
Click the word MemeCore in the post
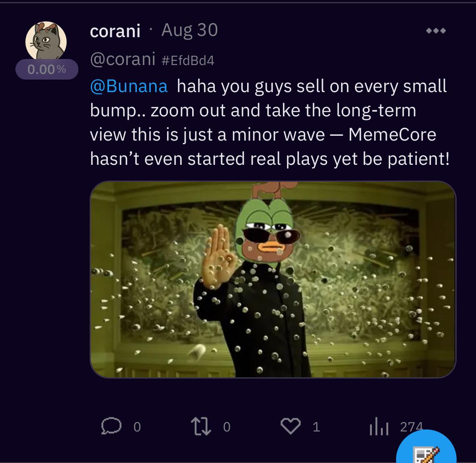392,135
